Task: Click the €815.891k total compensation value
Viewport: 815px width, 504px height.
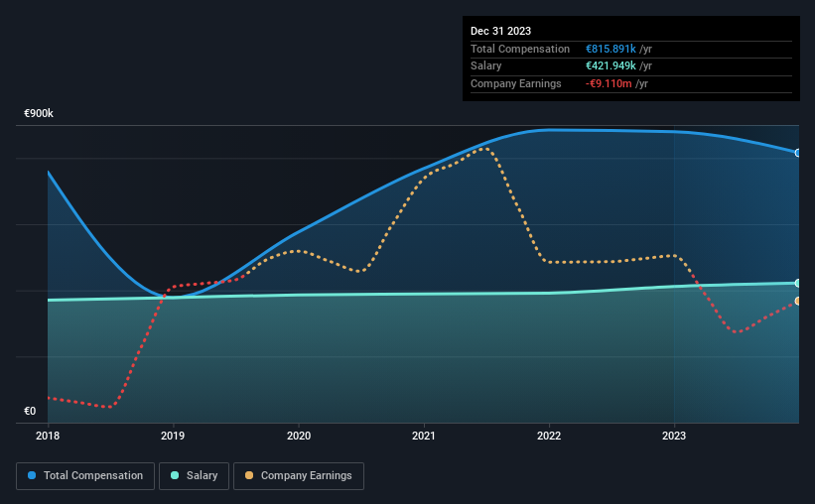Action: coord(611,49)
